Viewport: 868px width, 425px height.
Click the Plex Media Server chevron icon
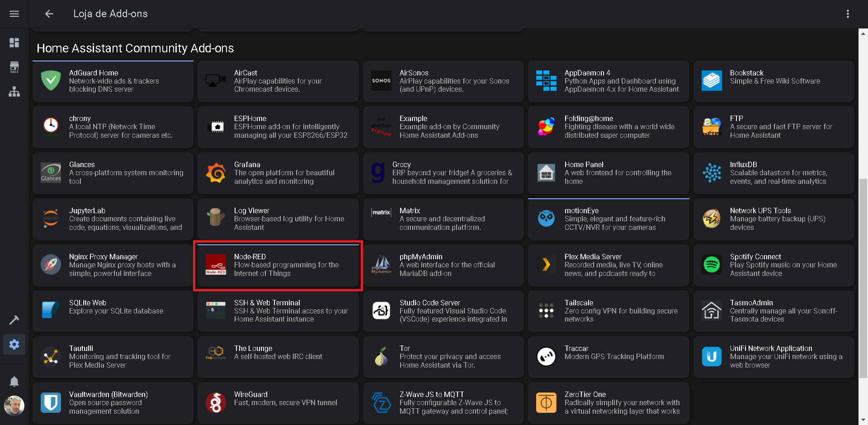(x=546, y=265)
